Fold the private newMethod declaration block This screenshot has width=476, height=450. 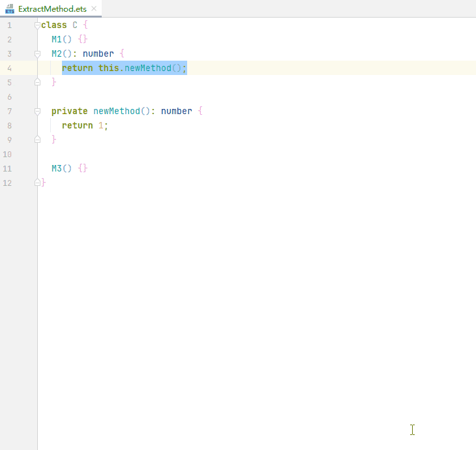38,111
